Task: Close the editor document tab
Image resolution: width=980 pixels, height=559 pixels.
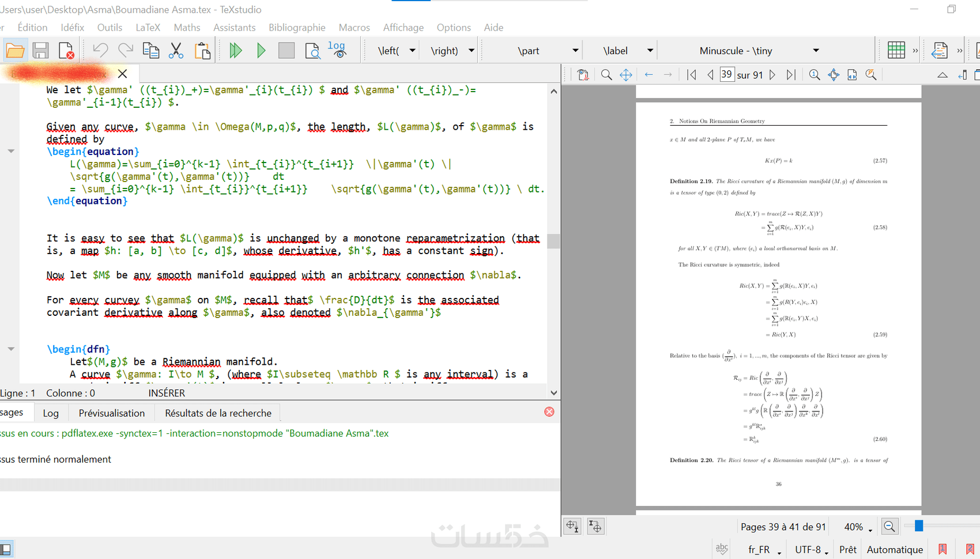Action: (x=122, y=74)
